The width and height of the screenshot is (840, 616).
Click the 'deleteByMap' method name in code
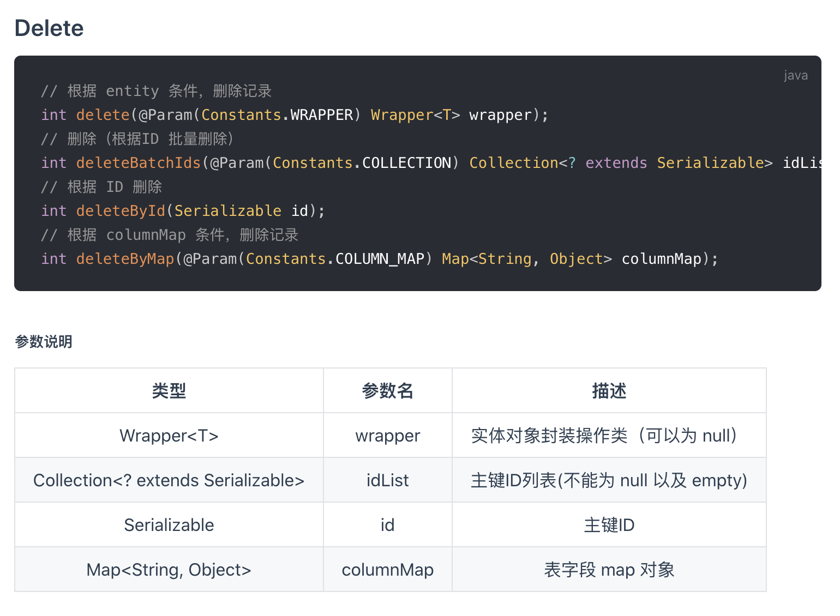(125, 259)
